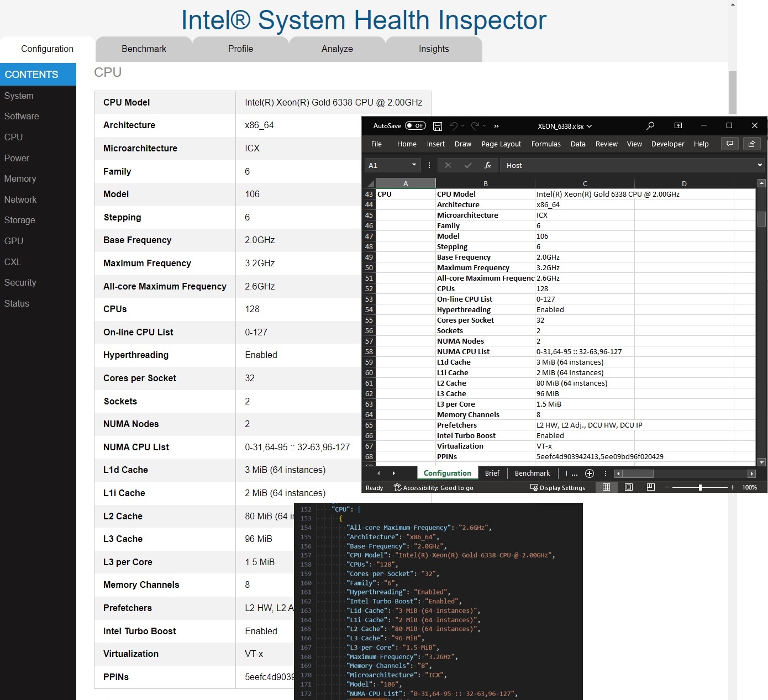
Task: Open Display Settings in status bar
Action: click(x=557, y=488)
